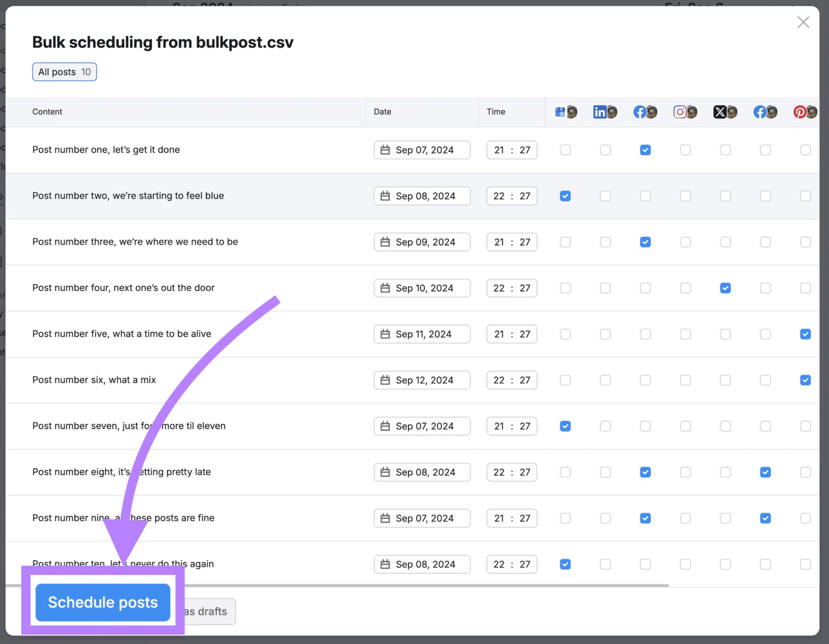829x644 pixels.
Task: Open calendar icon for post five date
Action: pyautogui.click(x=385, y=334)
